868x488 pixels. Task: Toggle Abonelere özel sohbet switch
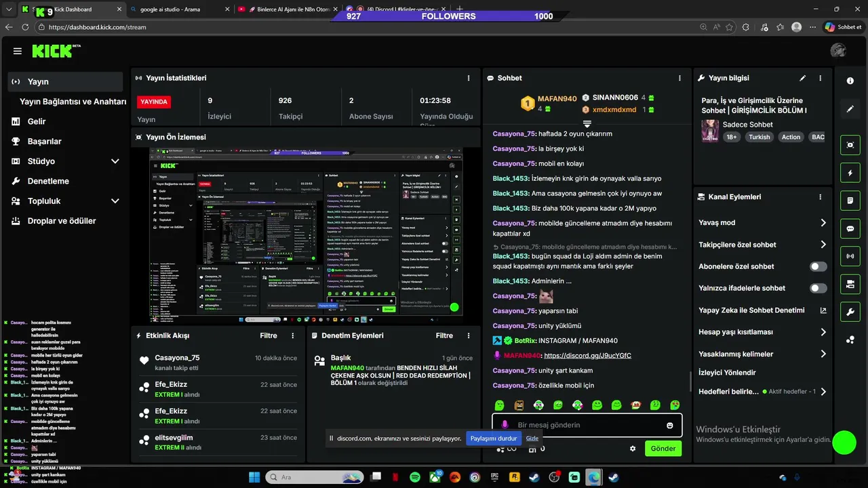click(818, 266)
